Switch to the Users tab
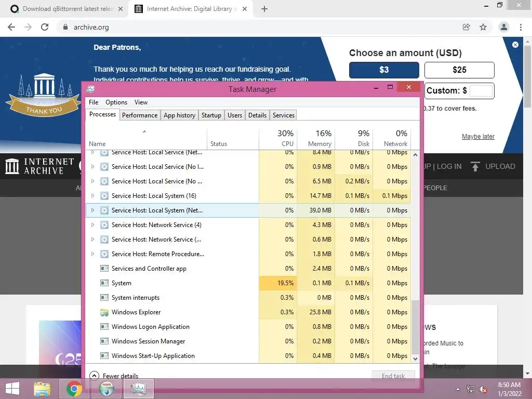This screenshot has width=532, height=399. (x=235, y=115)
